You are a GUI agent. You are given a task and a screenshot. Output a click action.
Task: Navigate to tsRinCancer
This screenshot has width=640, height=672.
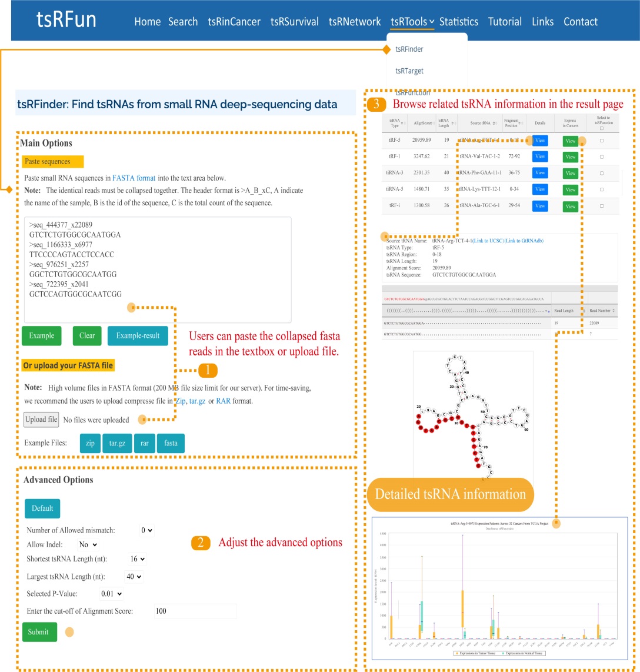tap(234, 21)
